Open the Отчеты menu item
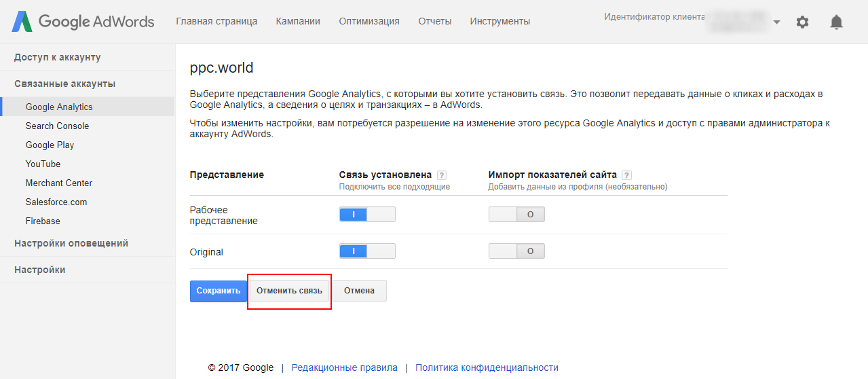Image resolution: width=868 pixels, height=379 pixels. (x=435, y=21)
